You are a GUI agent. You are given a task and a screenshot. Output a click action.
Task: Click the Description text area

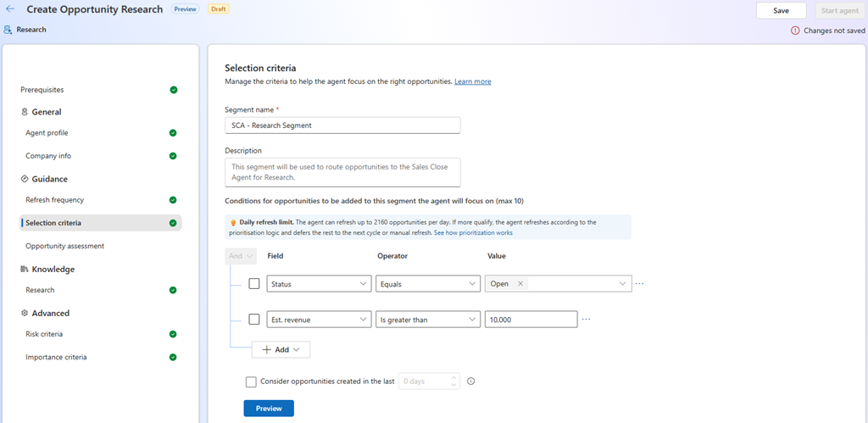coord(342,172)
